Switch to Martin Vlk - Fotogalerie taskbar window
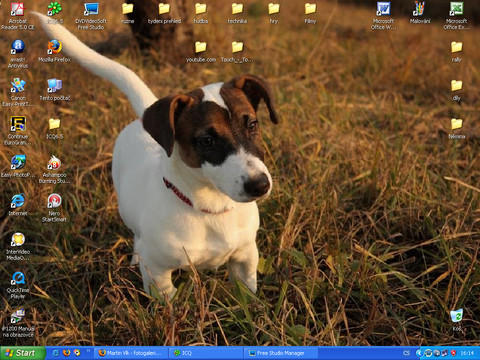 (132, 353)
